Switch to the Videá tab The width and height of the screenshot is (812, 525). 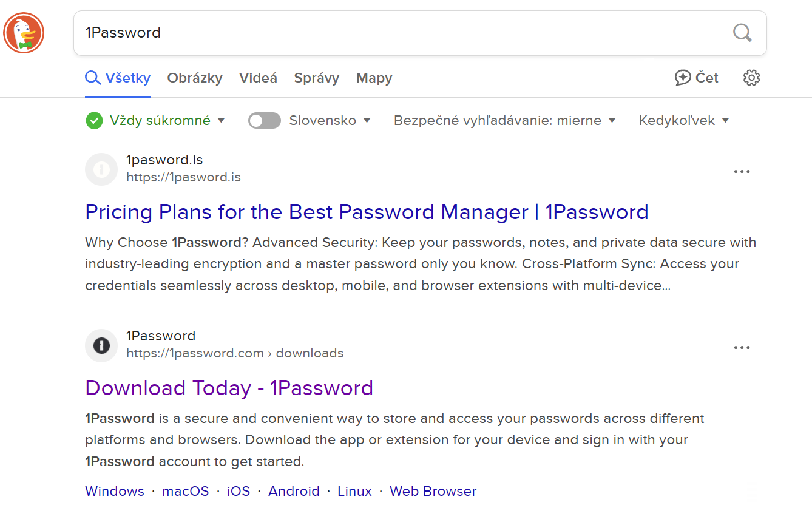pyautogui.click(x=258, y=78)
